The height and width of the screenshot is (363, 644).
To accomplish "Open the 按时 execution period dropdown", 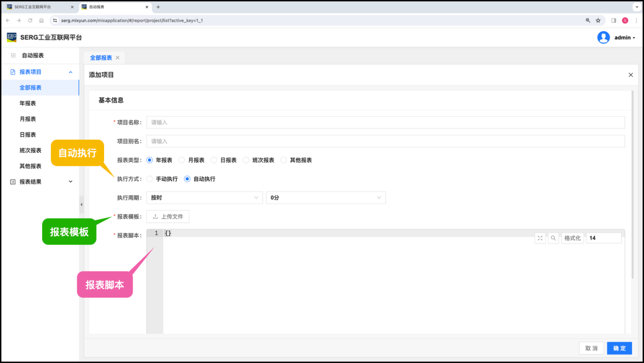I will (204, 198).
